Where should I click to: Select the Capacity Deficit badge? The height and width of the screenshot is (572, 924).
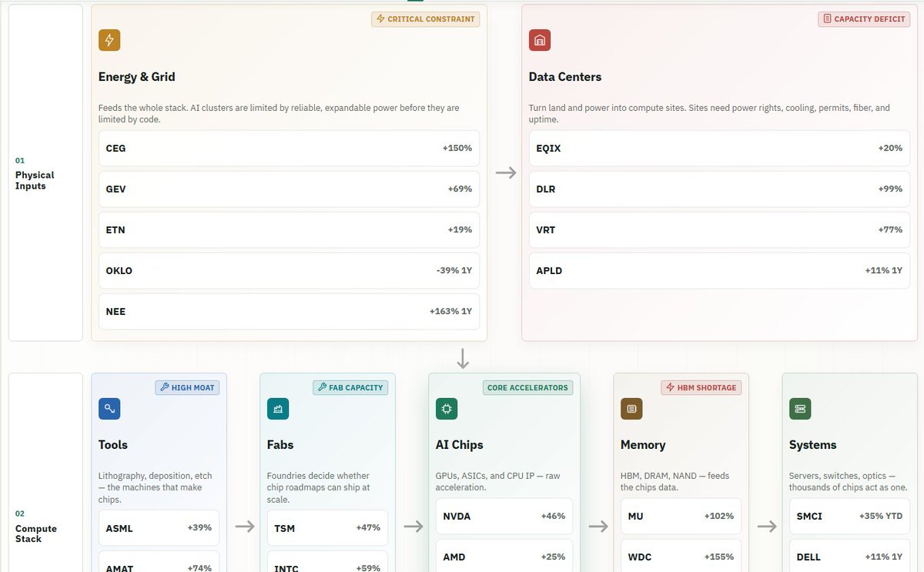point(864,18)
